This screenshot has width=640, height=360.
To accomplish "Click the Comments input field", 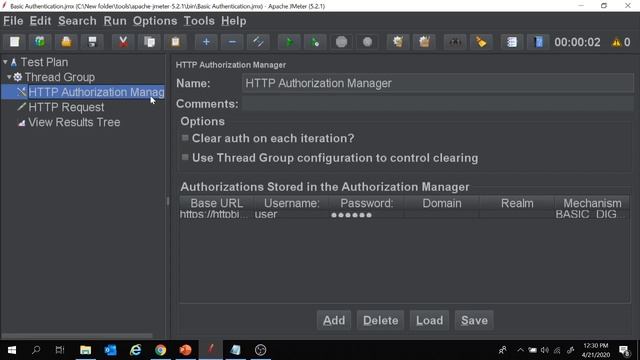I will (x=438, y=104).
